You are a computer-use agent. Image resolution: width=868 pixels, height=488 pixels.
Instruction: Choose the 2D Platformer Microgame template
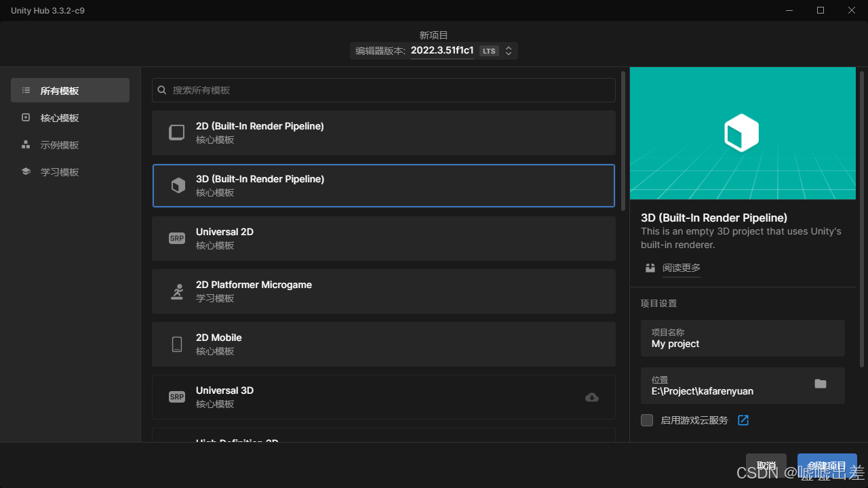coord(384,291)
